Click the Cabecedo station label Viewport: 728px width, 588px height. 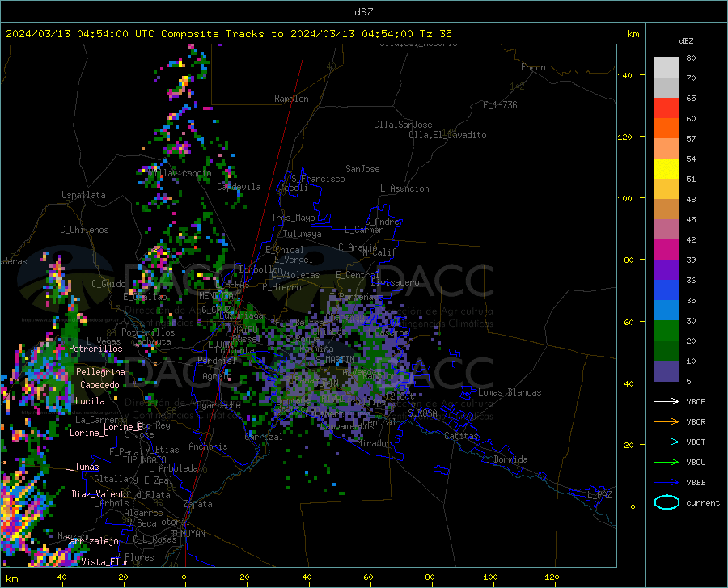[99, 385]
